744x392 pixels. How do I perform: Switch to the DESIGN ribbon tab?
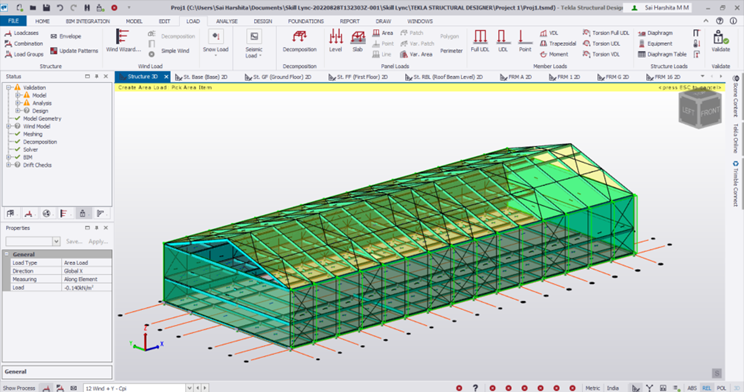point(262,21)
